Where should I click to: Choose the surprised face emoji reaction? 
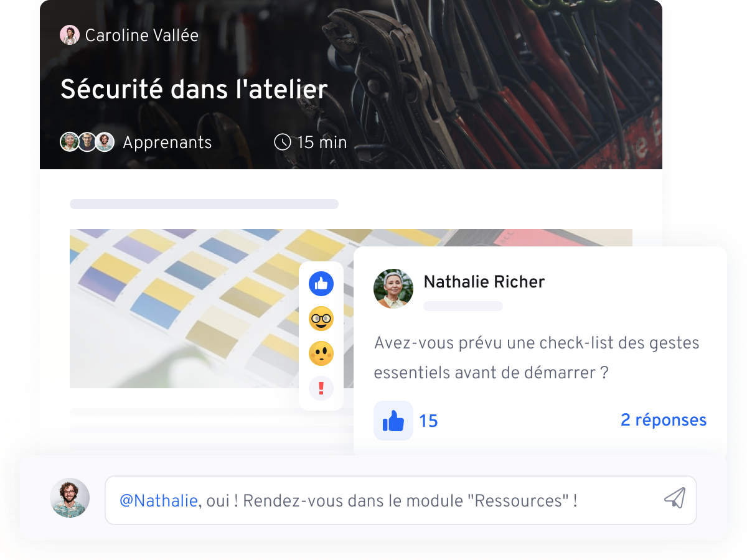pyautogui.click(x=321, y=353)
